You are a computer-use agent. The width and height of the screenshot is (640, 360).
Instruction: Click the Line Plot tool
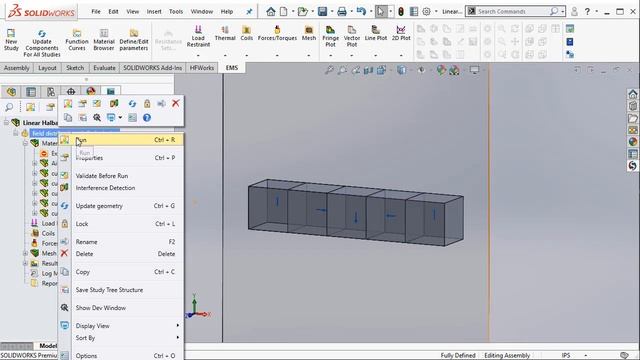point(376,33)
